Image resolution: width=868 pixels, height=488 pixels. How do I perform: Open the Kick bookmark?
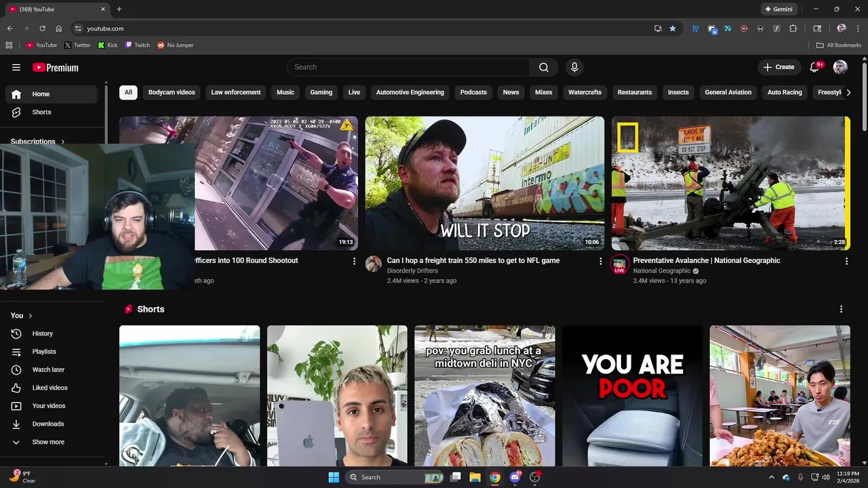coord(108,45)
